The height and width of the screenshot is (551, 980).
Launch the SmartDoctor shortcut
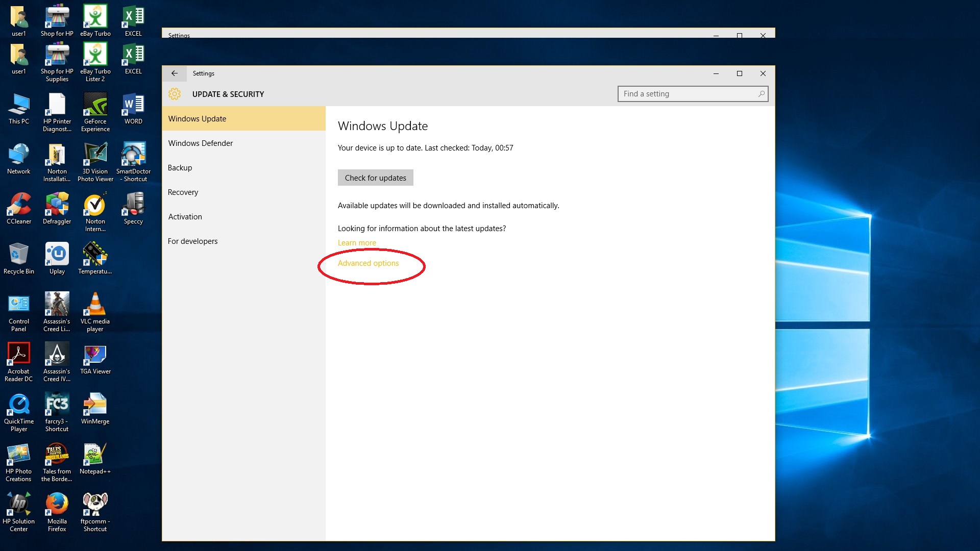point(133,162)
